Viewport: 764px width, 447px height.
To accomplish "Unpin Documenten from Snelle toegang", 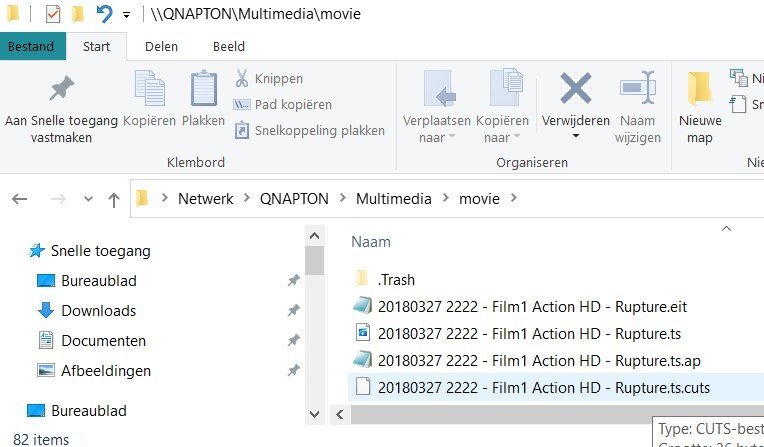I will click(x=293, y=341).
